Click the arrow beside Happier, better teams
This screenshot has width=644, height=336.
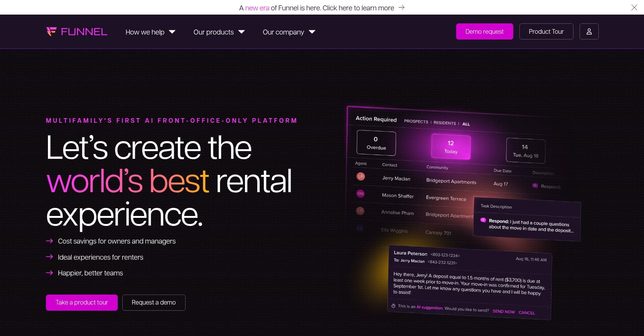[49, 273]
